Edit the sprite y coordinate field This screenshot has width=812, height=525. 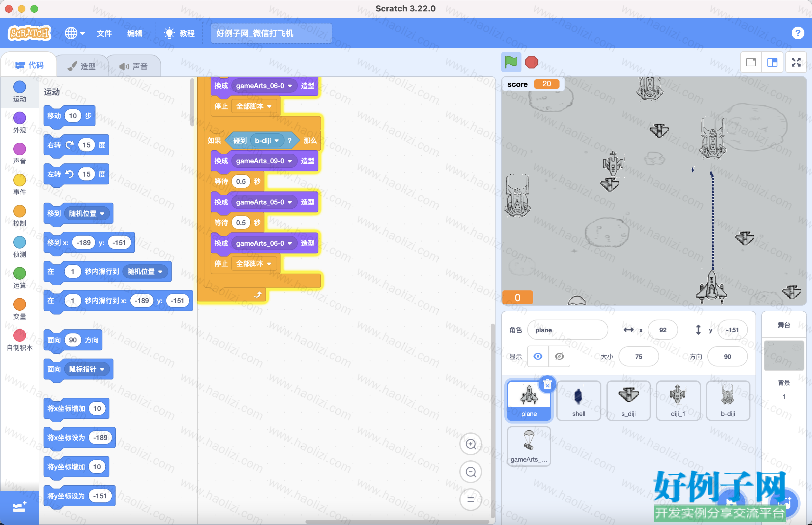pyautogui.click(x=732, y=330)
